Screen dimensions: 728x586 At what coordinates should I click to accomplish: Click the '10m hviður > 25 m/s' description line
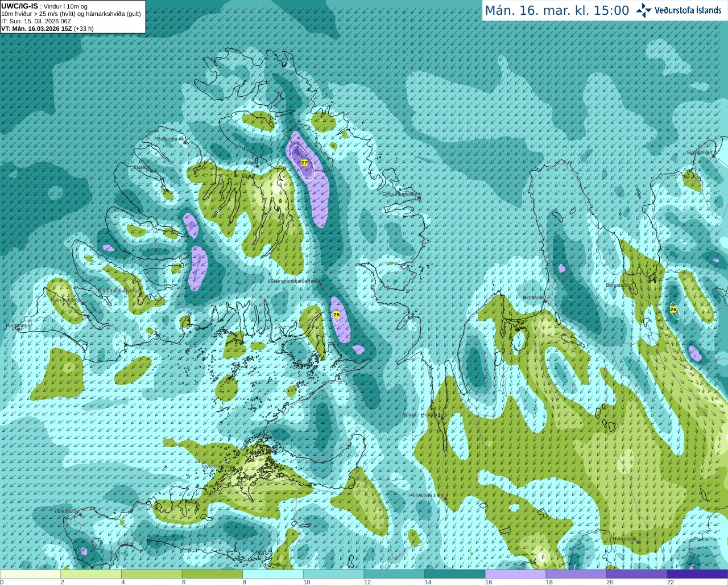pos(71,14)
